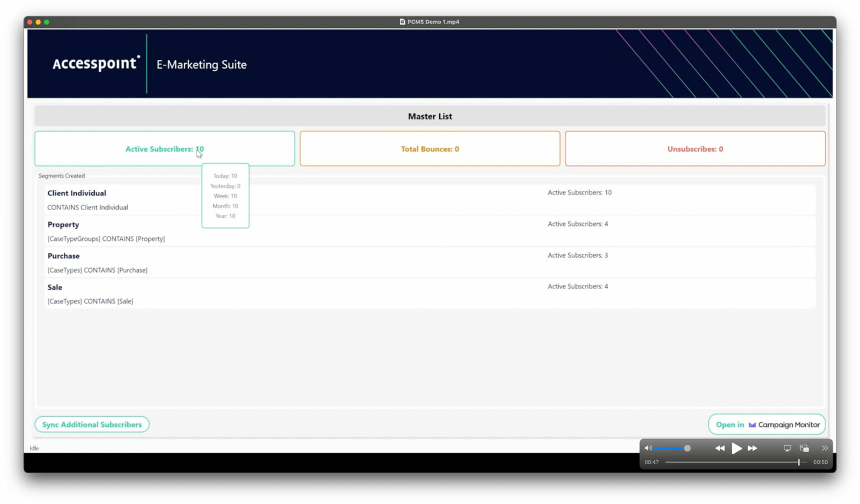Viewport: 860px width, 504px height.
Task: Click the rewind button
Action: (x=719, y=448)
